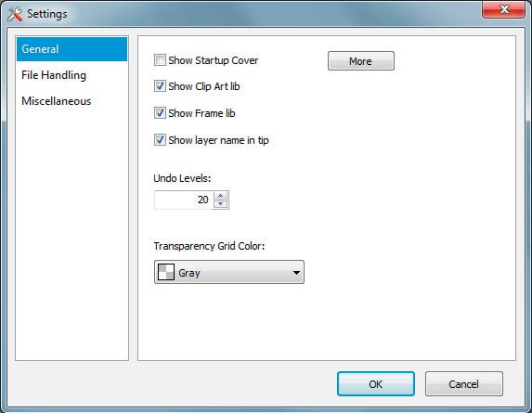Increase Undo Levels with up arrow
This screenshot has width=532, height=413.
click(221, 196)
